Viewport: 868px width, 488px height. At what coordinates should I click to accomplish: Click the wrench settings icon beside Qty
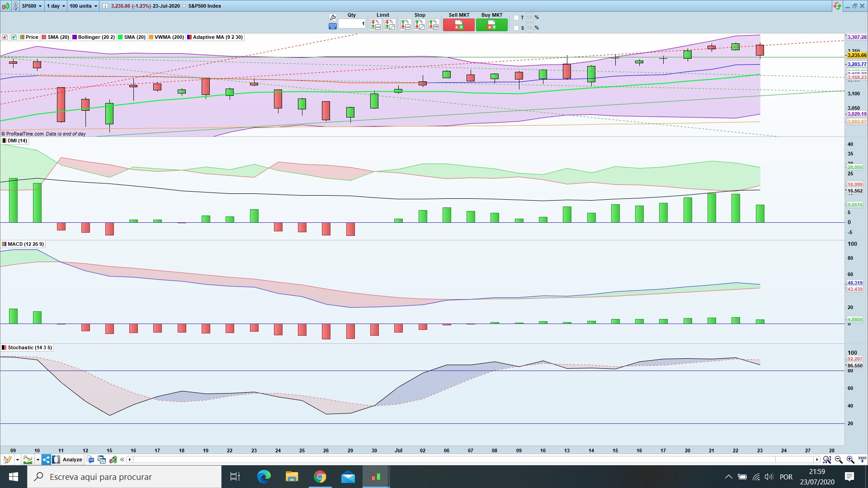point(333,17)
